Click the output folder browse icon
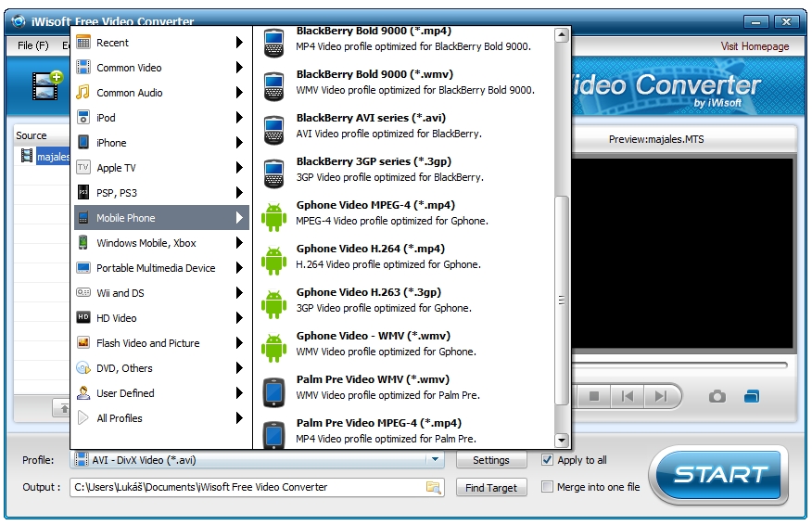The image size is (812, 525). coord(433,487)
